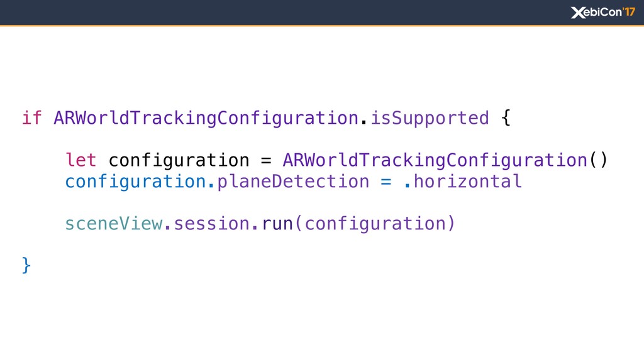Click the orange '17 in logo
Screen dimensions: 644x362
629,12
